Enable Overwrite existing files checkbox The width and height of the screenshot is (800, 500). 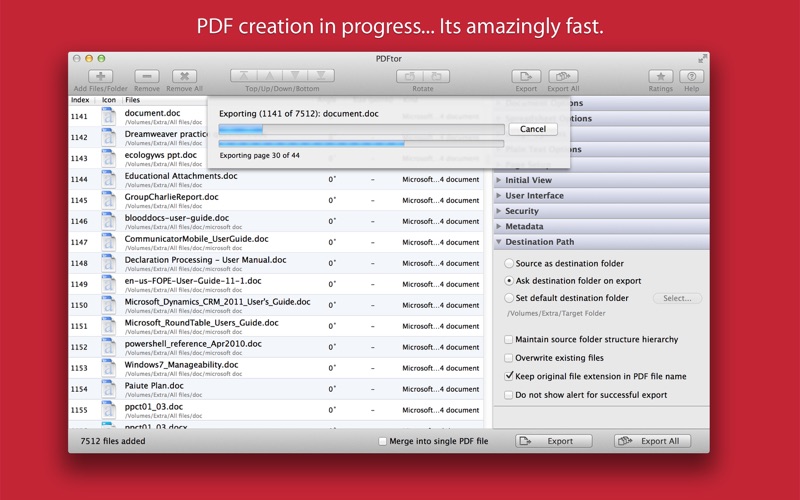pos(509,358)
